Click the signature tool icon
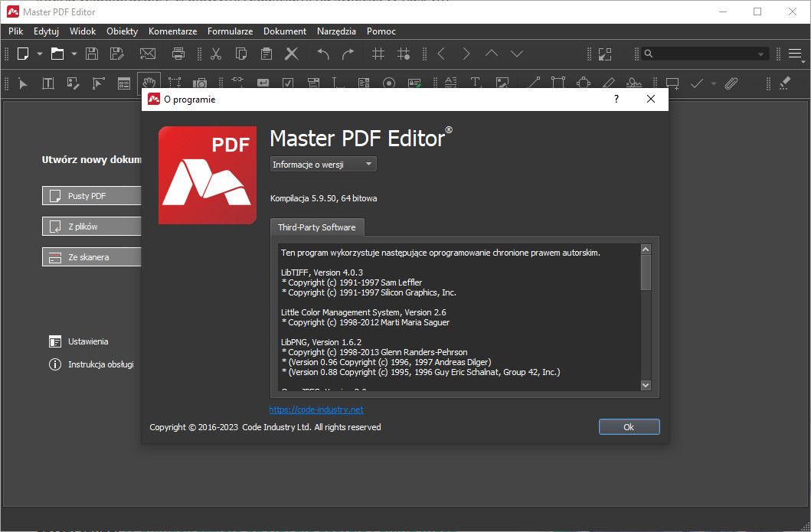811x532 pixels. pyautogui.click(x=634, y=83)
